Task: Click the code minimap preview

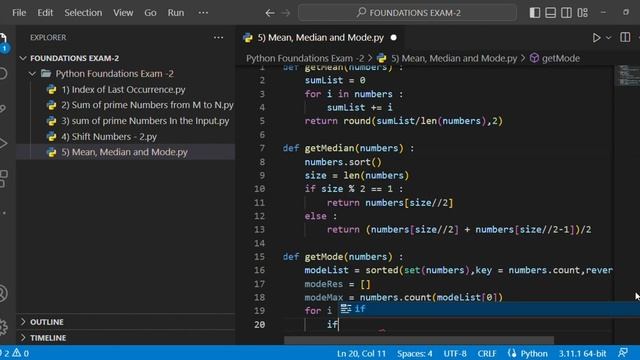Action: (628, 76)
